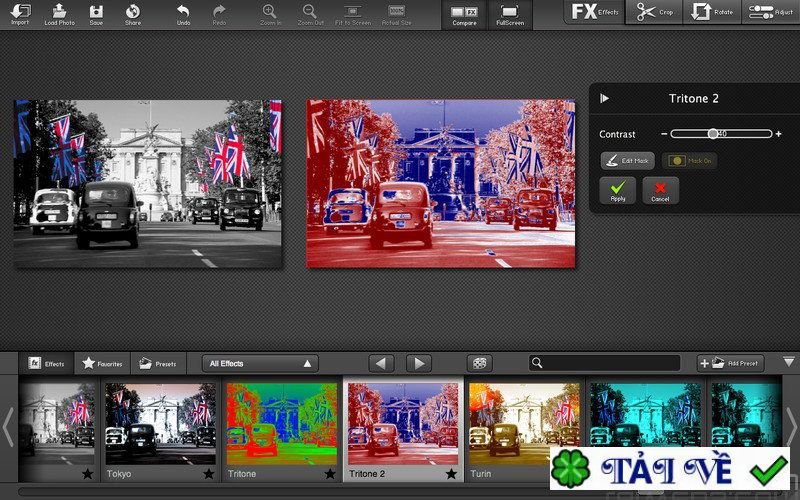
Task: Click the Load Photo icon
Action: click(x=59, y=13)
